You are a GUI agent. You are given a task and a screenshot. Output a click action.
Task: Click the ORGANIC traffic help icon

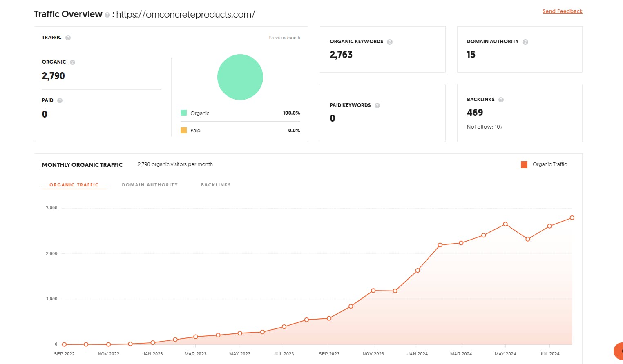coord(72,62)
